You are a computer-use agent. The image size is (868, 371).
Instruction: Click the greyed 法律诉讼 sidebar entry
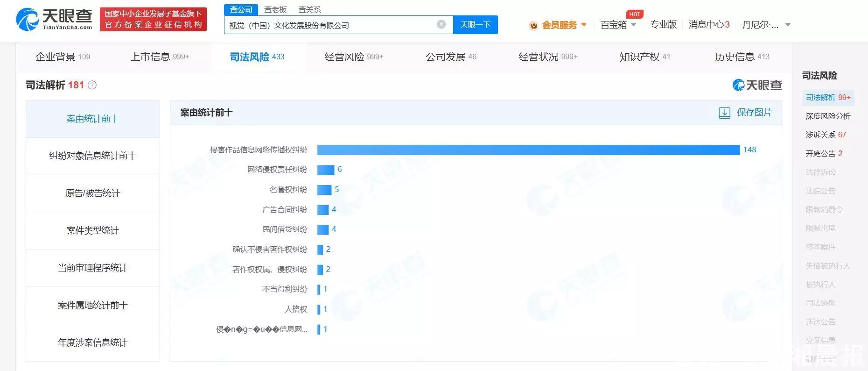[820, 172]
